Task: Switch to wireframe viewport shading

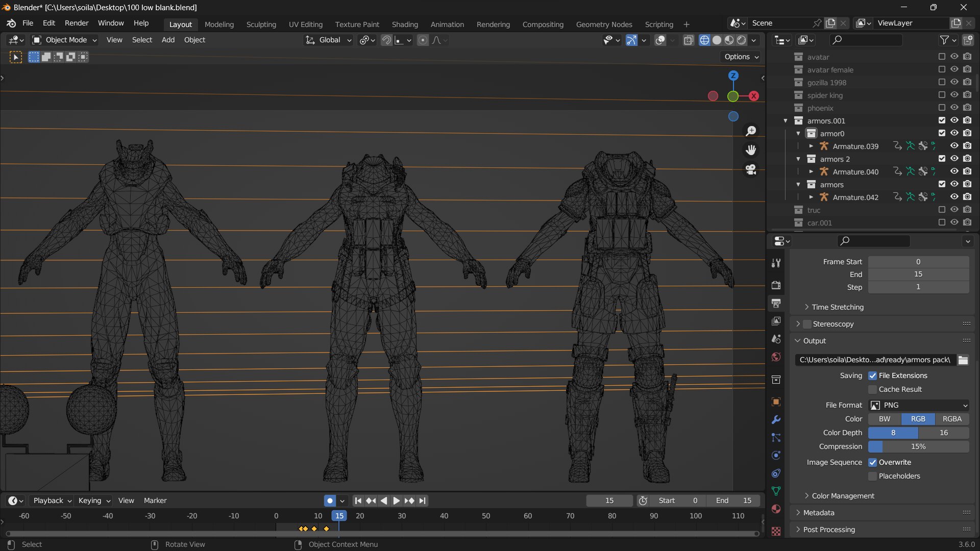Action: click(x=704, y=40)
